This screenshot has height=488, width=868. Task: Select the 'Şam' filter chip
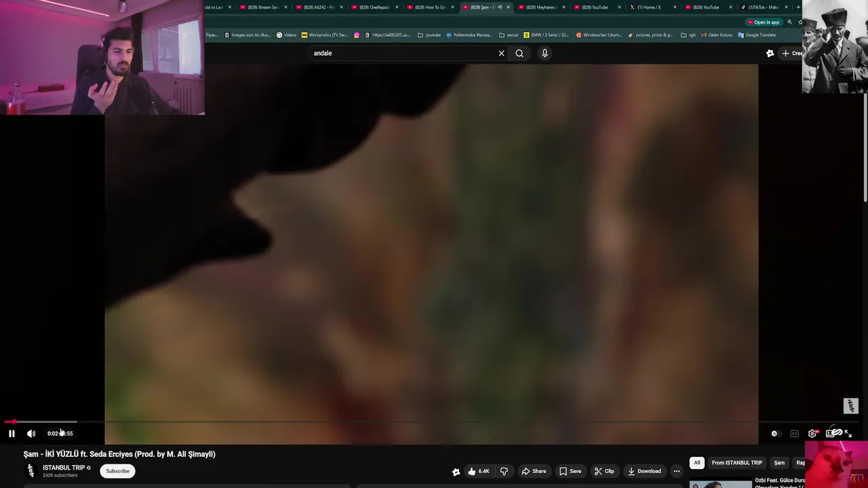(779, 463)
